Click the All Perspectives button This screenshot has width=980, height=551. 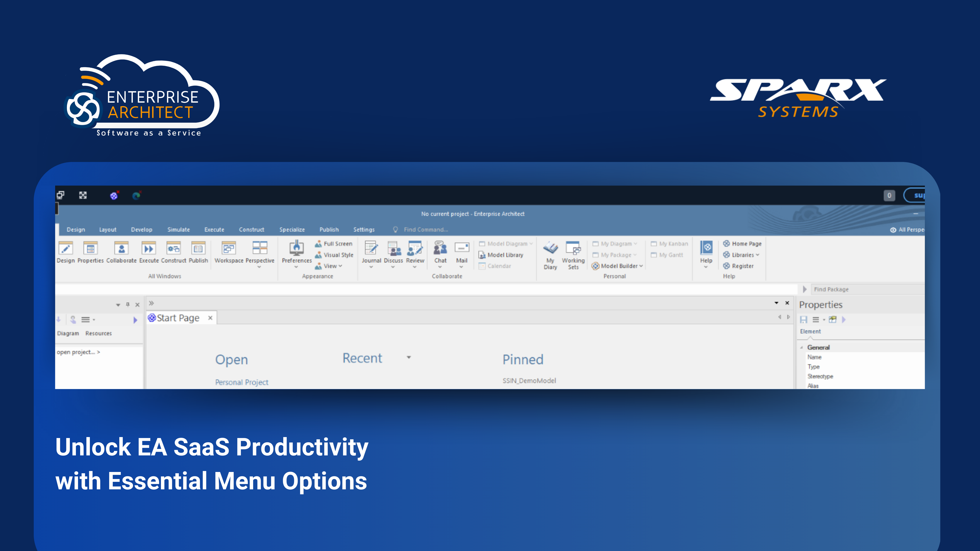[907, 230]
